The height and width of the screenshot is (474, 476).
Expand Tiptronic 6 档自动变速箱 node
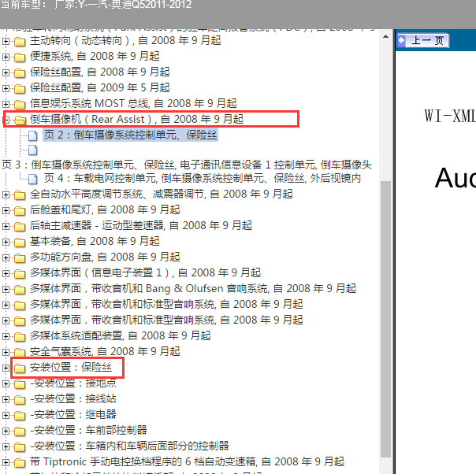[x=6, y=463]
